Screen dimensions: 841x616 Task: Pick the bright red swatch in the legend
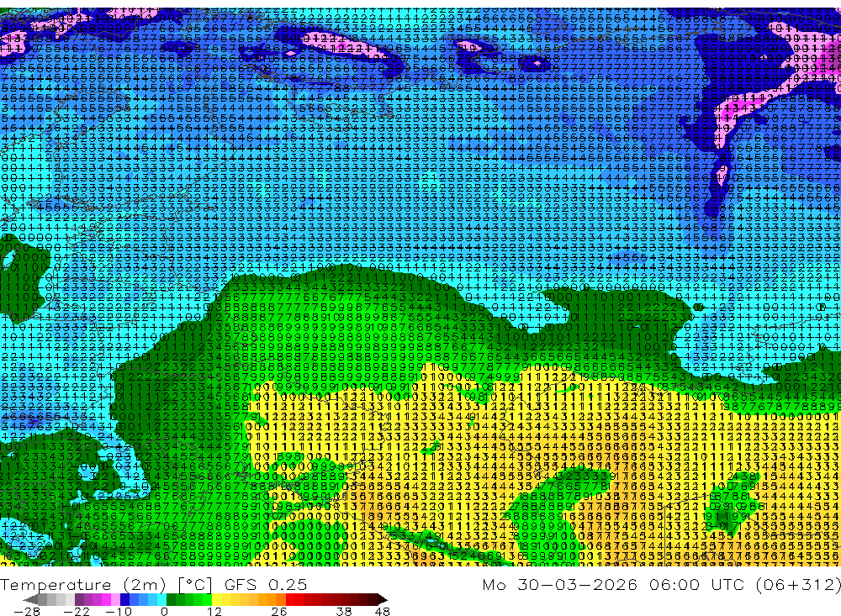point(290,599)
